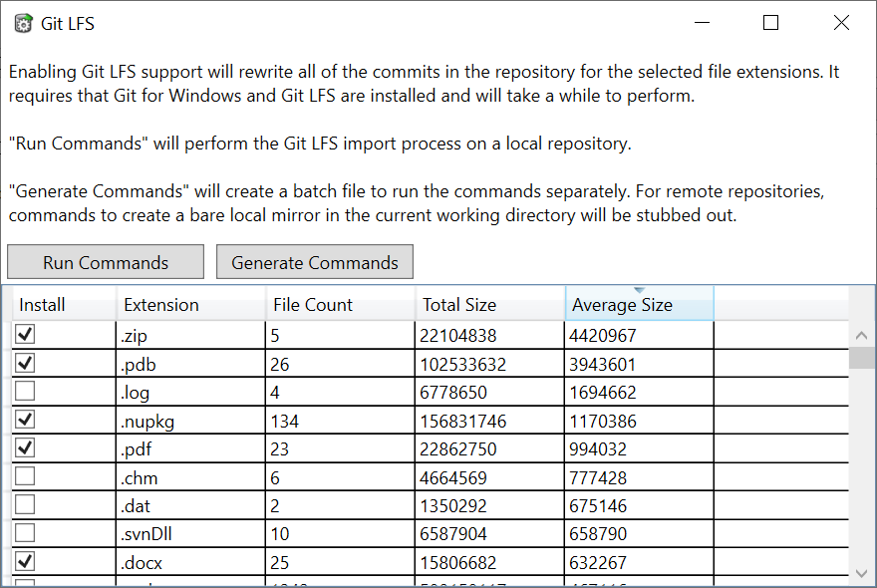Maximize the Git LFS window
Viewport: 877px width, 588px height.
point(770,23)
